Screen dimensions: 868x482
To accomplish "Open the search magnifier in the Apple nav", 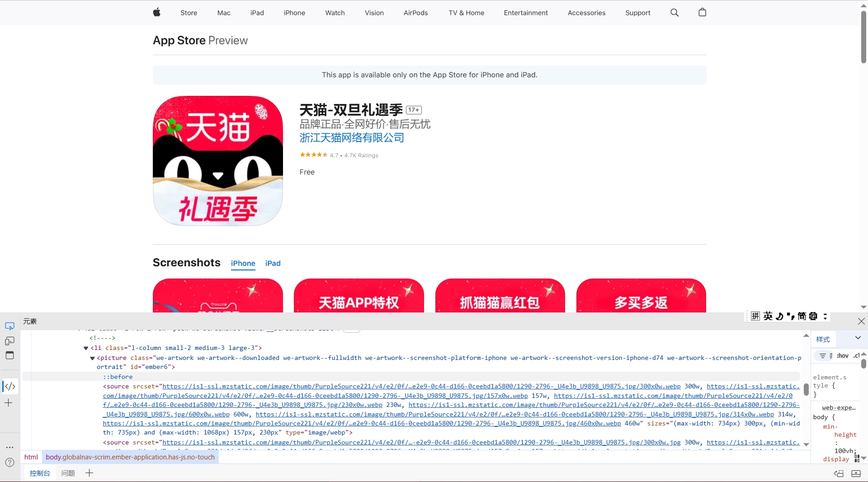I will tap(675, 13).
